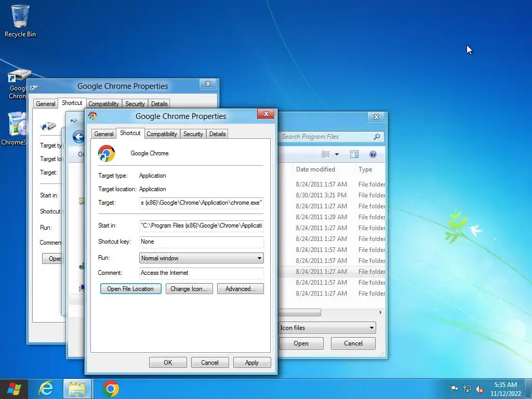
Task: Open Compatibility tab in back Properties window
Action: pyautogui.click(x=103, y=104)
